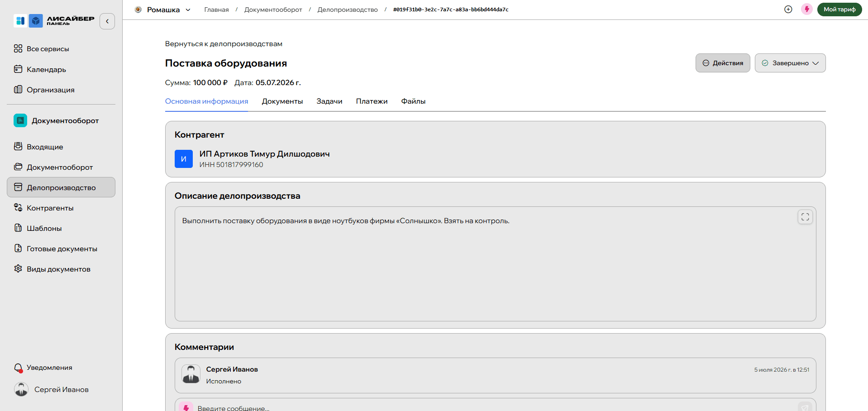Click the blue counterparty avatar with letter И
This screenshot has width=868, height=411.
coord(184,159)
